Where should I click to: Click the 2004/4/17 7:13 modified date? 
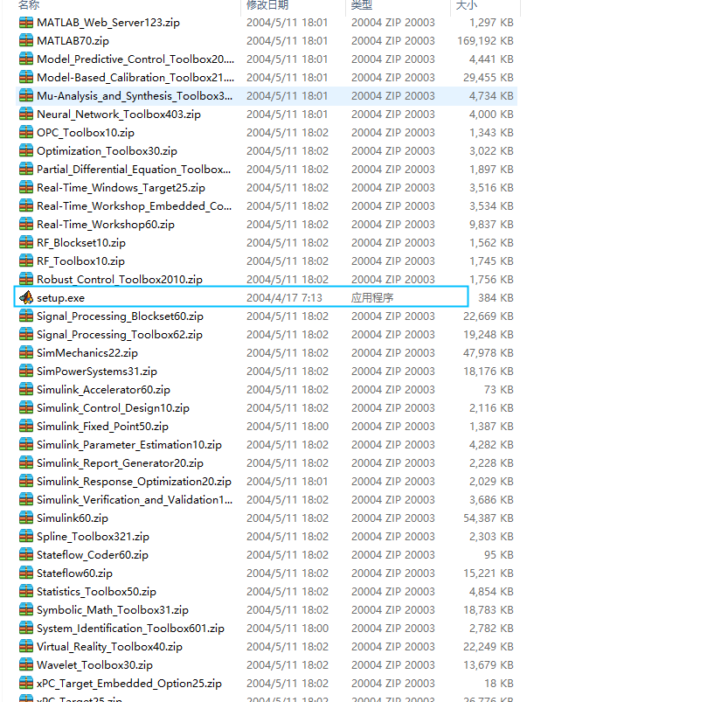[x=284, y=298]
